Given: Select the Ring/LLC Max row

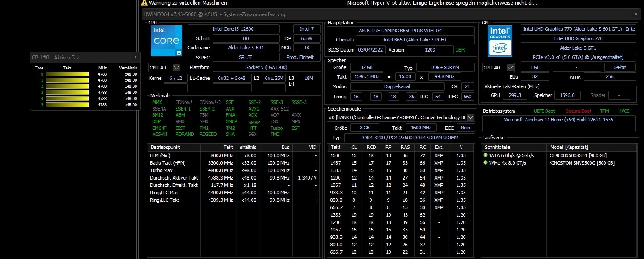Looking at the screenshot, I should point(234,193).
